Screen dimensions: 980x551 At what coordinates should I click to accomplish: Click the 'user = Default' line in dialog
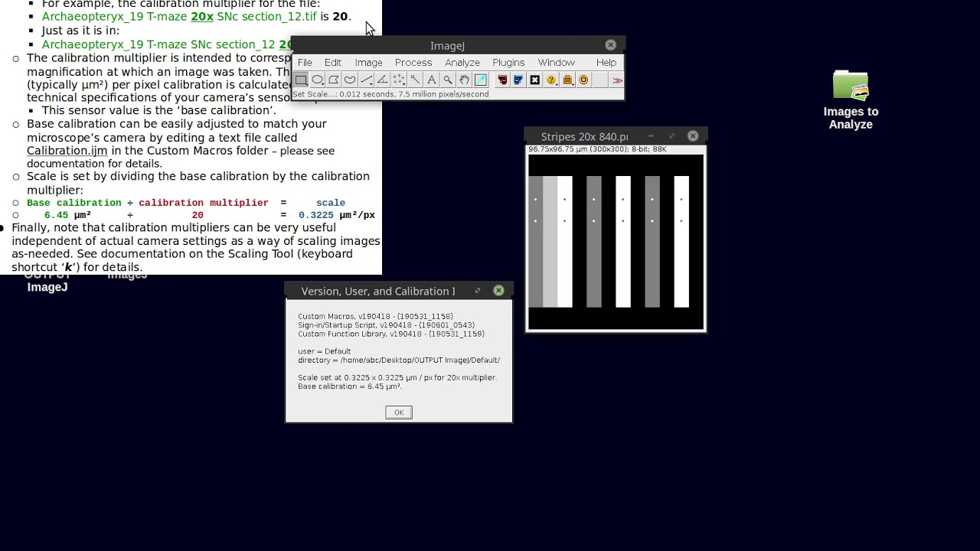[325, 351]
